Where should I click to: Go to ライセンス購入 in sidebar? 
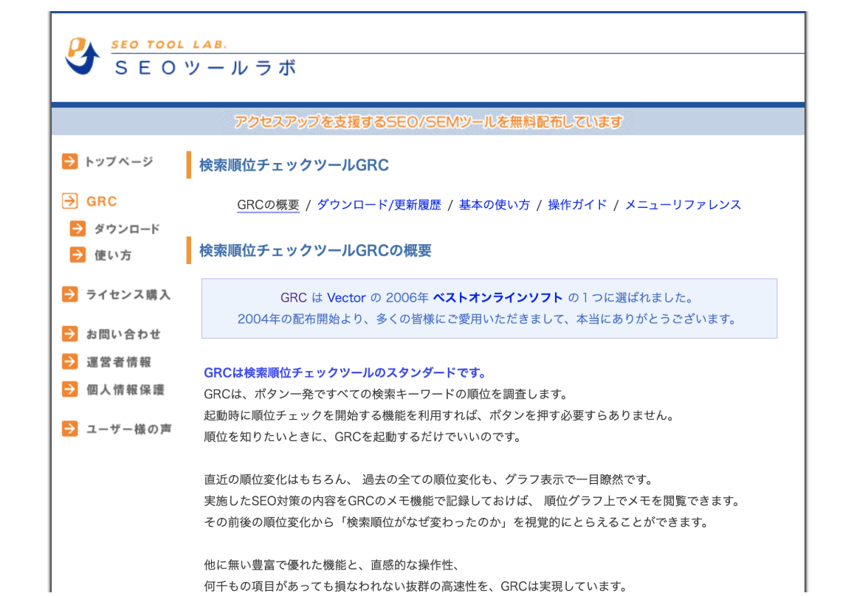128,294
